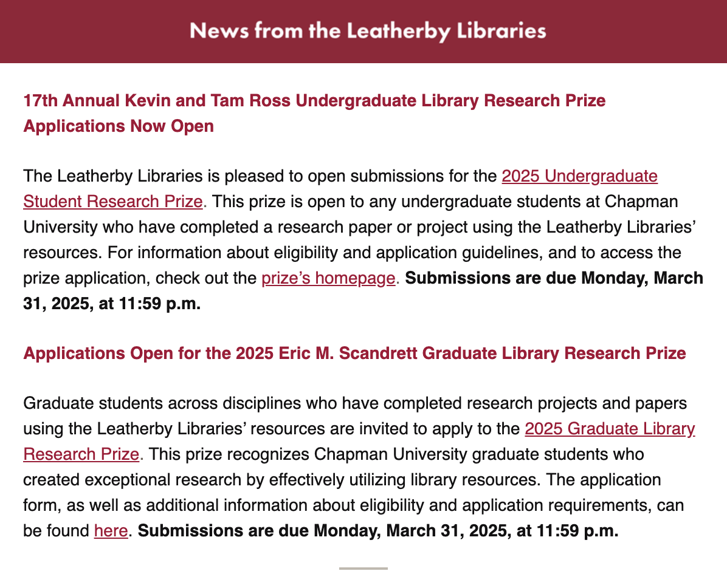Click the words "effectively utilizing library resources"
This screenshot has height=588, width=727.
point(401,480)
